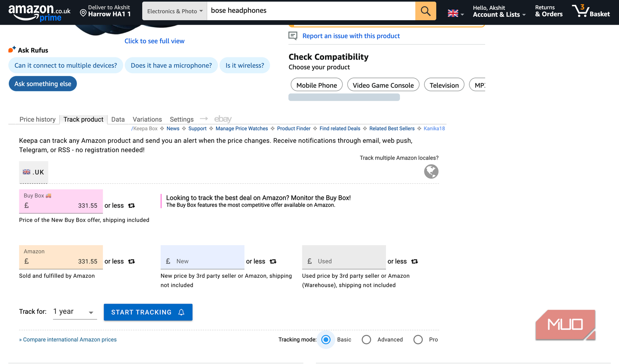619x364 pixels.
Task: Click the swap arrows next to New price
Action: tap(273, 261)
